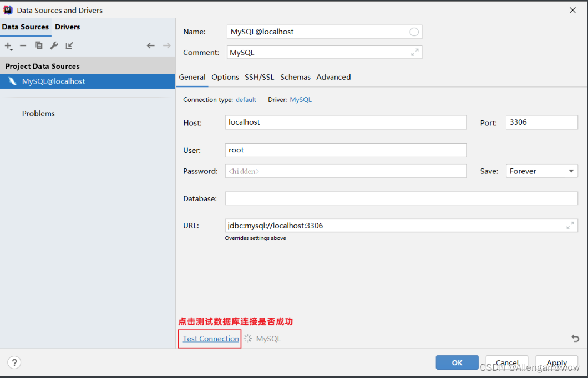Open help with the question mark button

tap(14, 362)
